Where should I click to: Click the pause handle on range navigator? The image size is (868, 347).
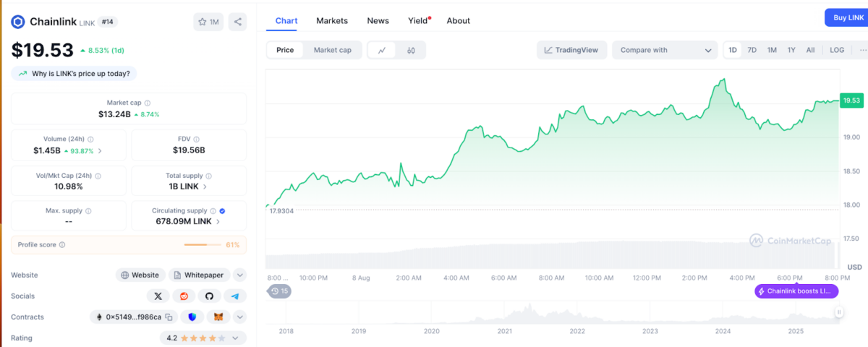839,312
